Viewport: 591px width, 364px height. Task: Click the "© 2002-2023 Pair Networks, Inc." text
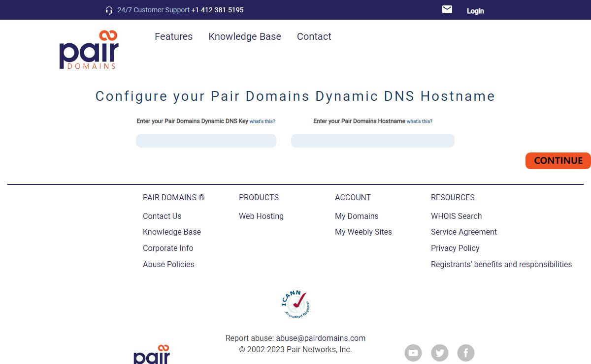(295, 350)
